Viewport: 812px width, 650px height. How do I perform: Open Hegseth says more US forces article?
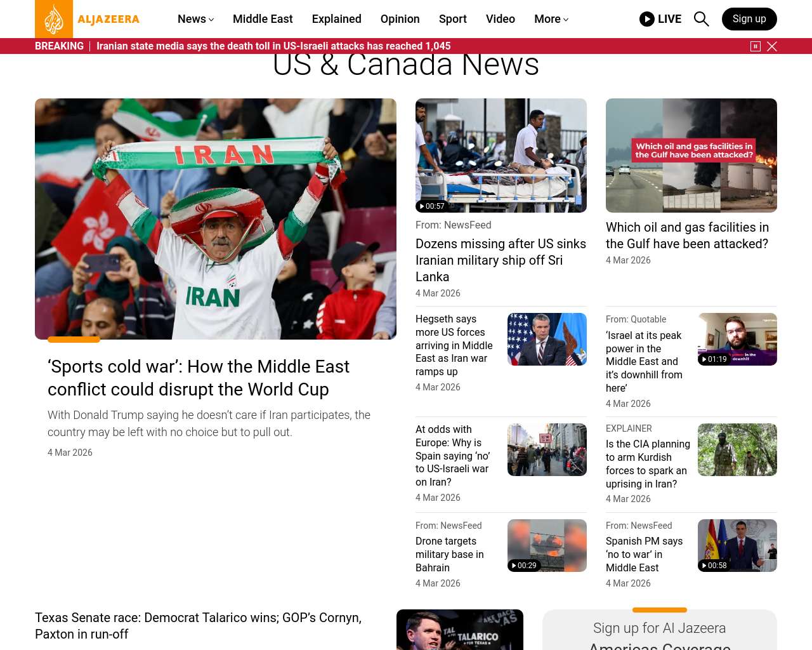(454, 345)
